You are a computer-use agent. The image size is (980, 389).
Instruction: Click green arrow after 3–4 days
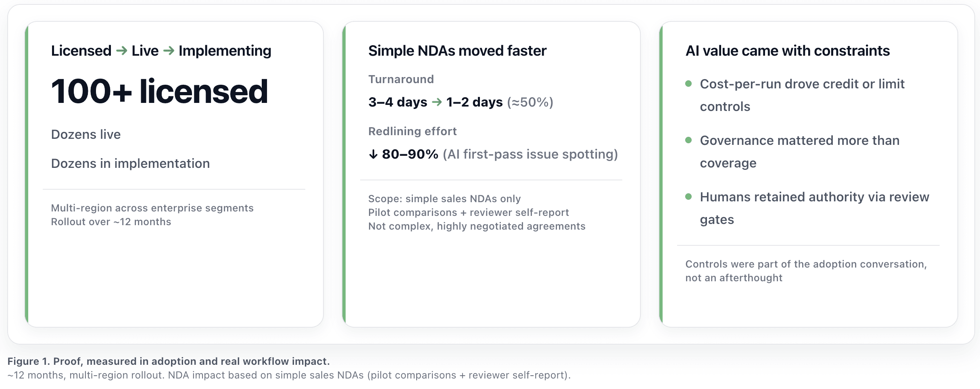tap(437, 102)
